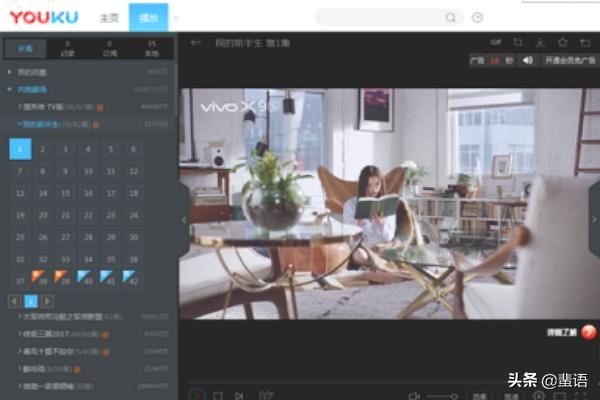This screenshot has width=600, height=400.
Task: Open the clock history icon
Action: point(477,18)
